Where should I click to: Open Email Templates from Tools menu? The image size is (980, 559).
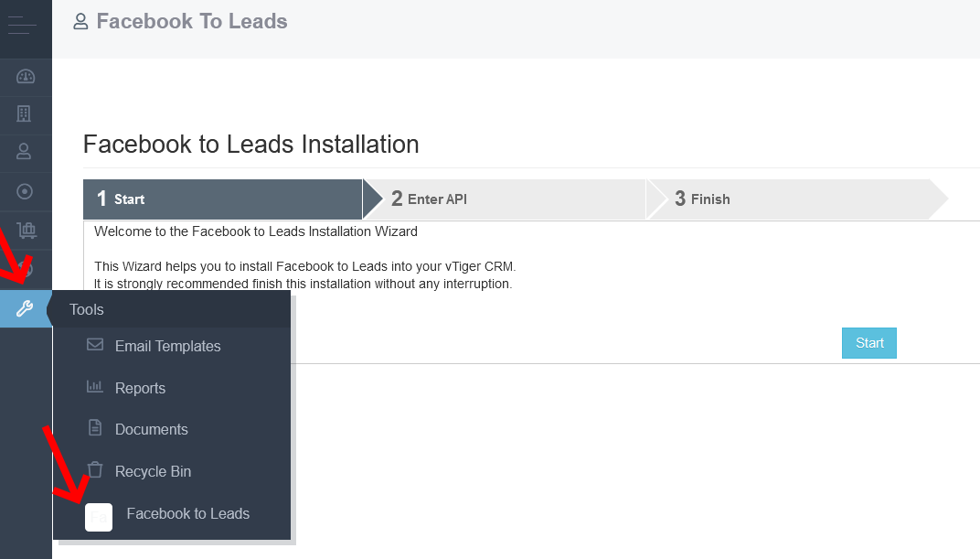point(167,346)
